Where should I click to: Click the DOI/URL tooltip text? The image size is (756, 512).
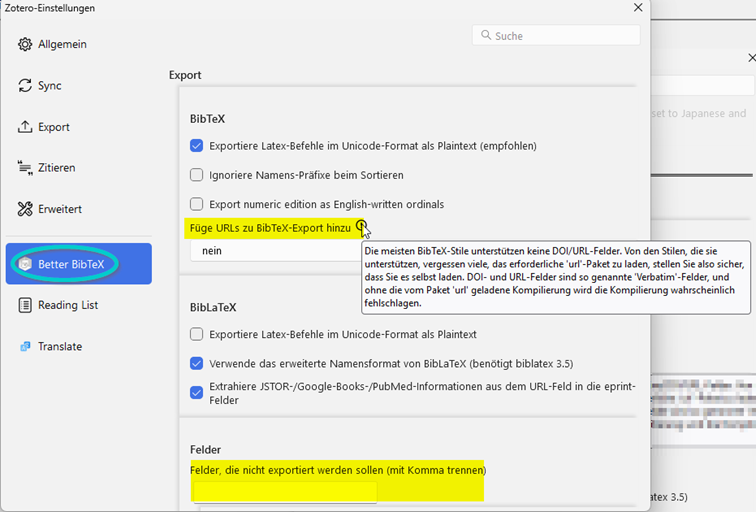click(x=555, y=277)
